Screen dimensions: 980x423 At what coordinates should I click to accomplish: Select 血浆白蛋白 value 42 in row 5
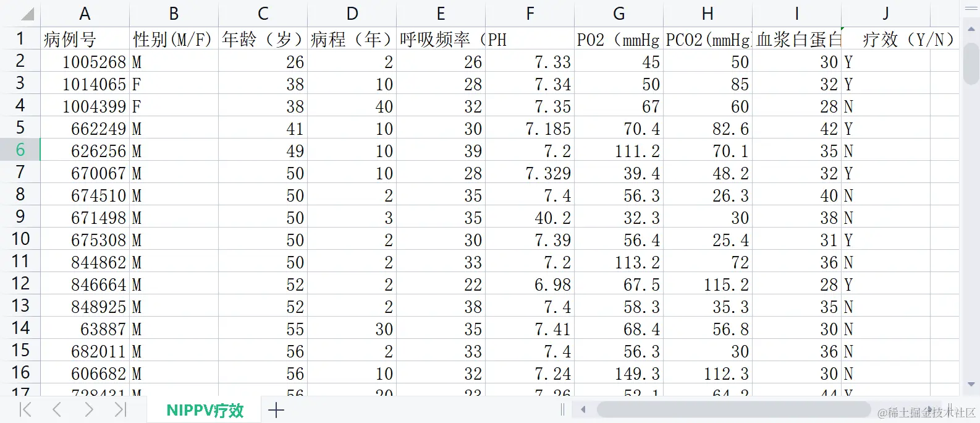(x=797, y=128)
